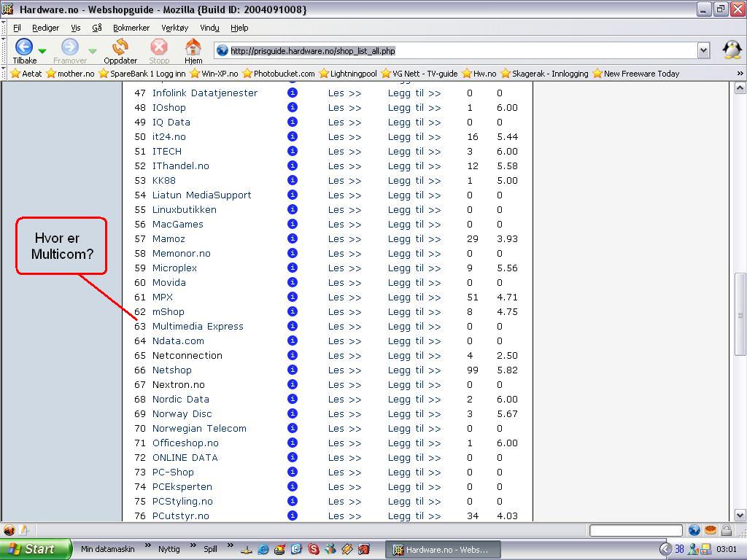747x560 pixels.
Task: Click the vote count 51 for MPX
Action: coord(472,297)
